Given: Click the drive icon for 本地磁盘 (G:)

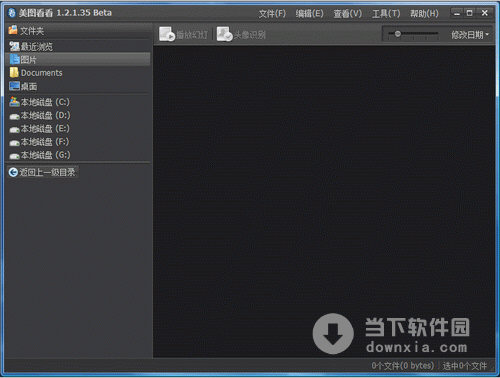Looking at the screenshot, I should (x=14, y=156).
